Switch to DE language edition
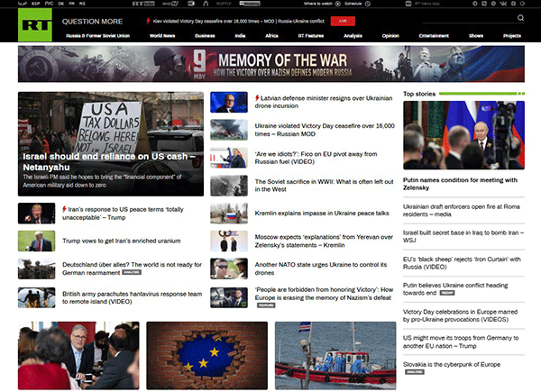 pos(61,4)
